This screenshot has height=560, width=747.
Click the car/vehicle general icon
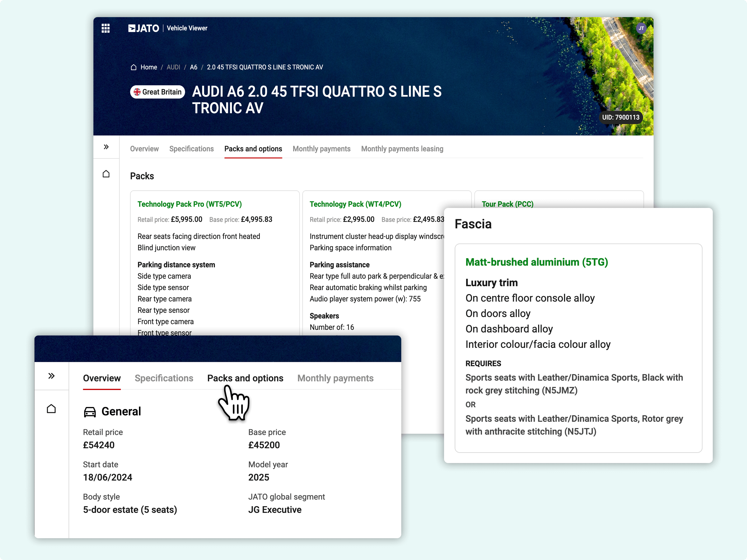(x=89, y=411)
